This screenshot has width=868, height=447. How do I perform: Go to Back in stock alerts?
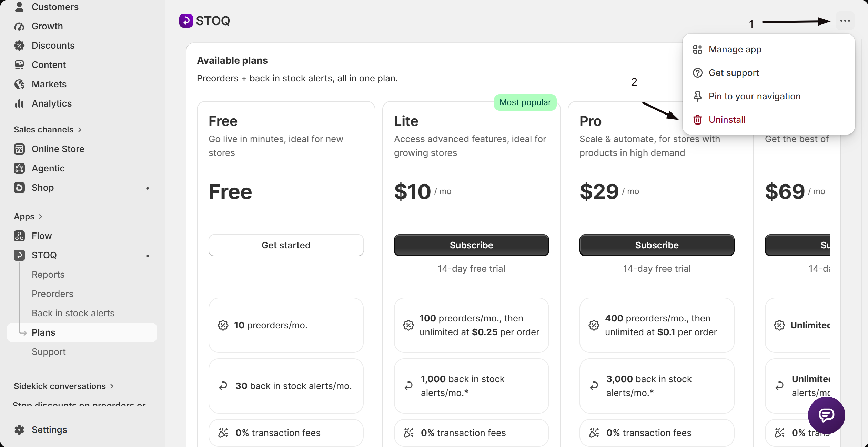[x=73, y=313]
